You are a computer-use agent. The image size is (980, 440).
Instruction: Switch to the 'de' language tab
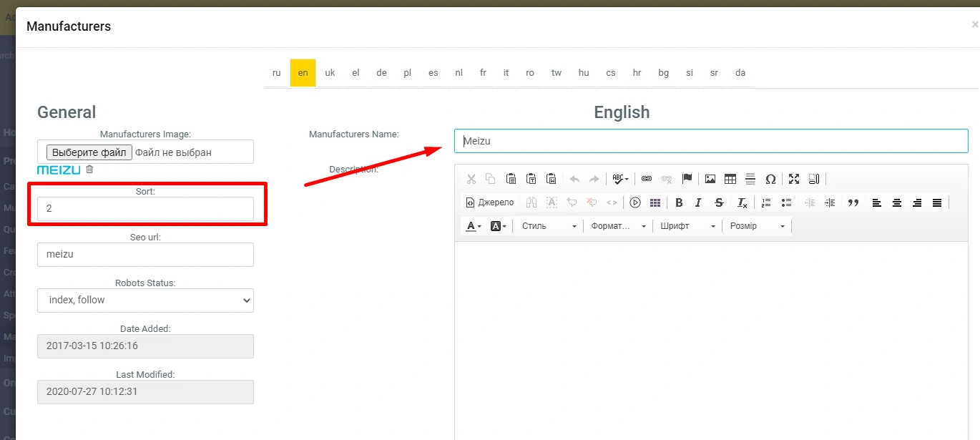[x=382, y=73]
